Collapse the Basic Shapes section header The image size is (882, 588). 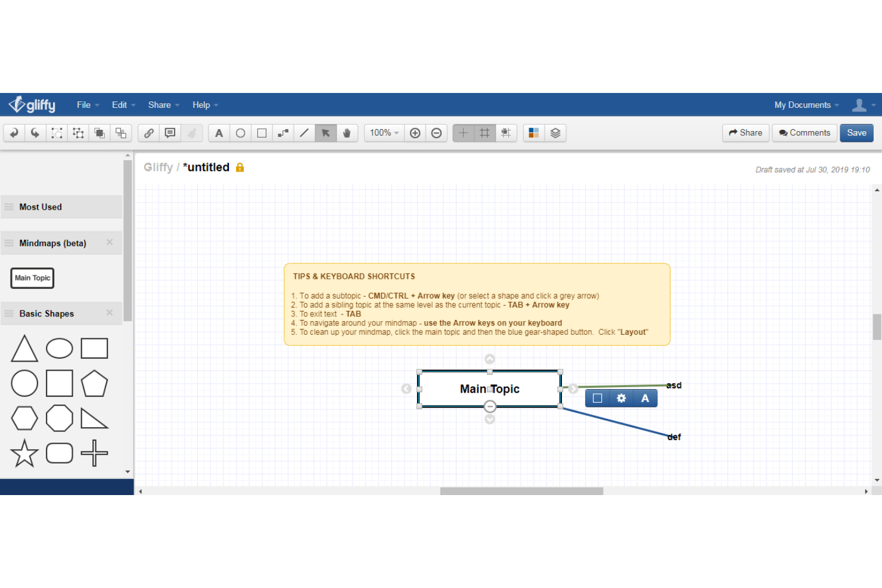click(x=61, y=313)
